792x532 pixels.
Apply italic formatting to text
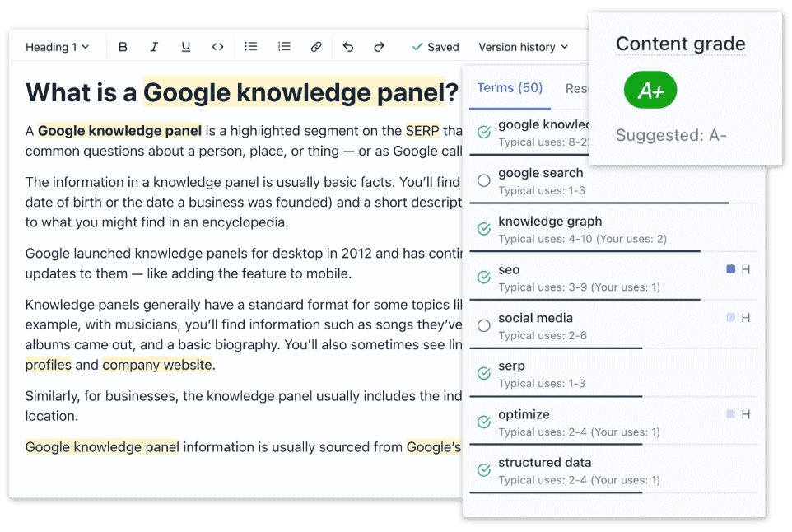154,47
